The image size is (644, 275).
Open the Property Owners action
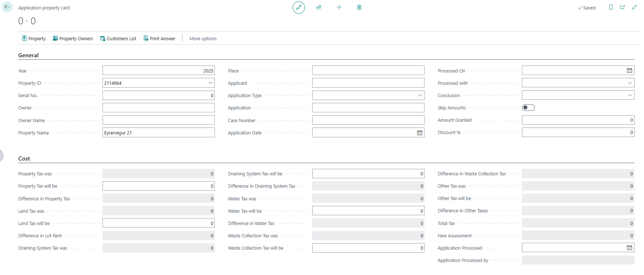coord(73,38)
